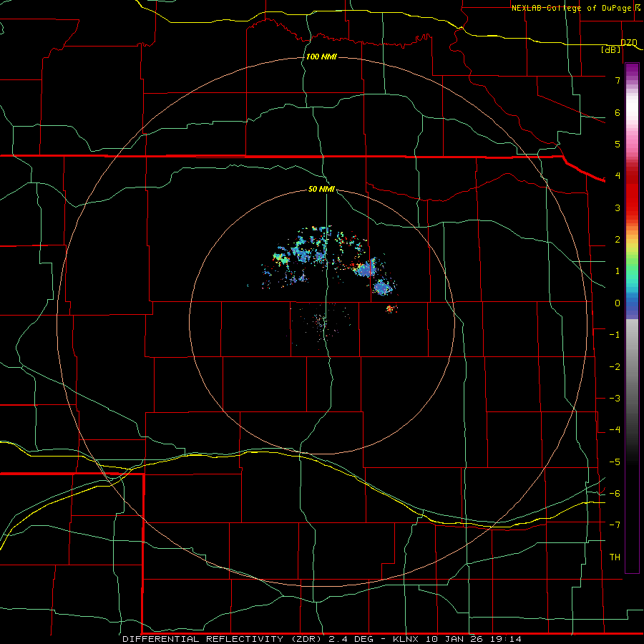
Task: Click the 1 value on the color scale
Action: tap(618, 271)
